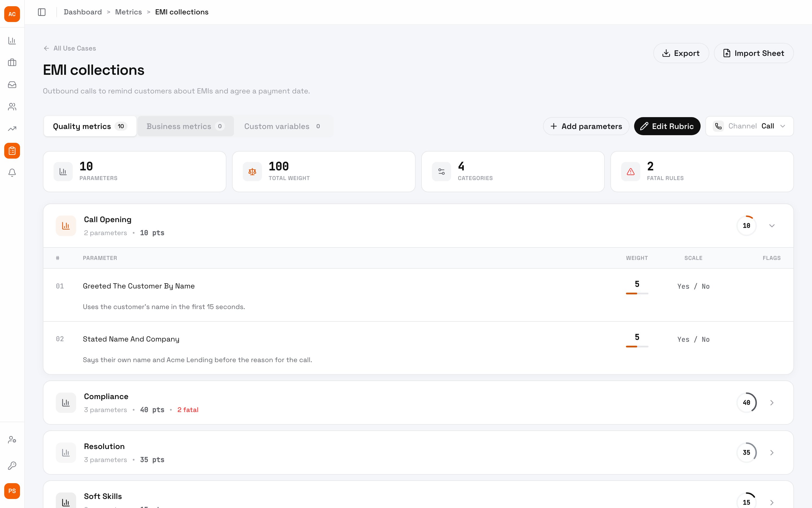Click the 2 fatal label in Compliance
The image size is (812, 508).
(x=188, y=410)
